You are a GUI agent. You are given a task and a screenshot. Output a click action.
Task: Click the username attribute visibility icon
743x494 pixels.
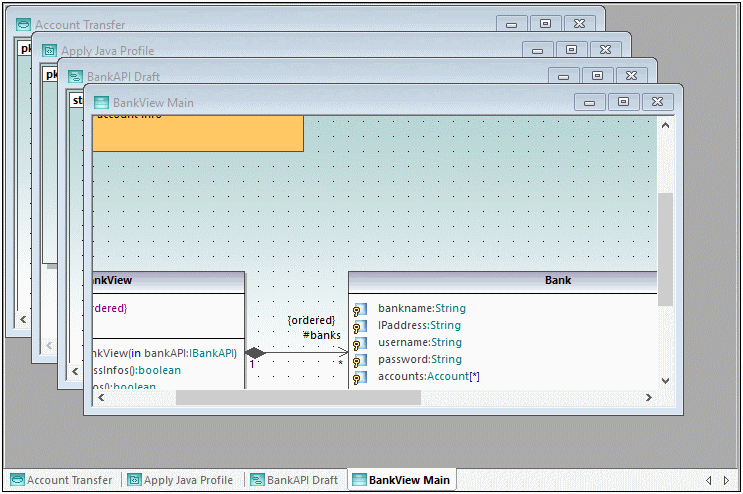pos(360,343)
